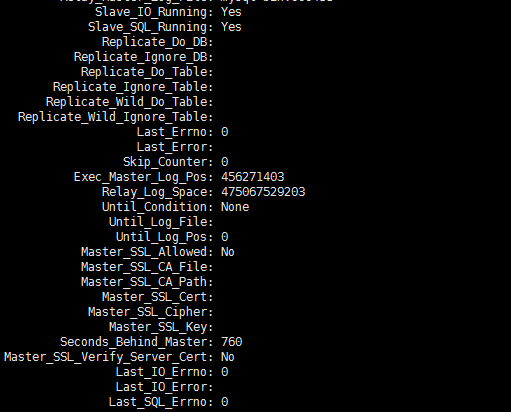511x412 pixels.
Task: Click the Until_Log_File label
Action: pos(161,222)
